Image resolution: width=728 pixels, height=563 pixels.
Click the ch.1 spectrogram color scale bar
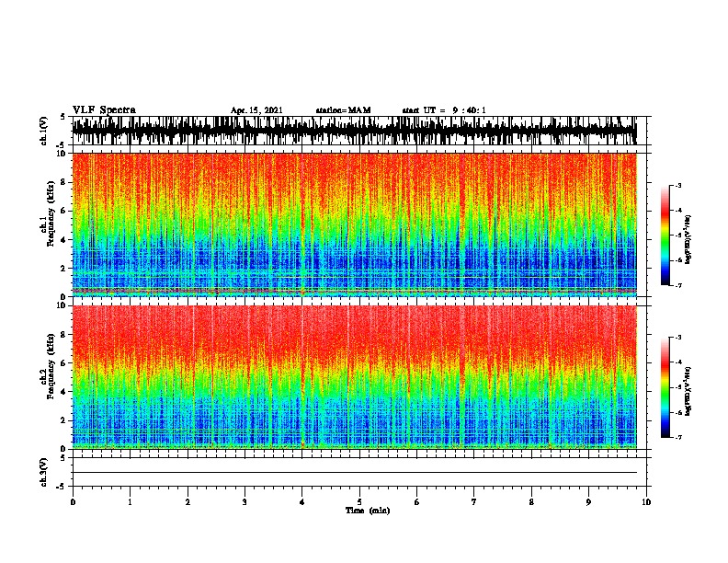click(x=665, y=236)
